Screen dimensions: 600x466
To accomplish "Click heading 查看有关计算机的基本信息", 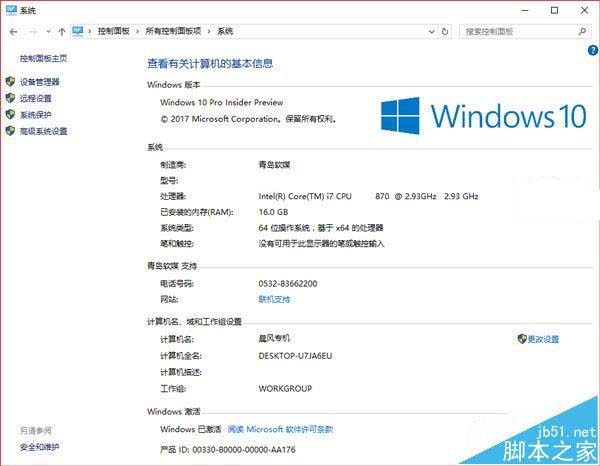I will click(210, 64).
